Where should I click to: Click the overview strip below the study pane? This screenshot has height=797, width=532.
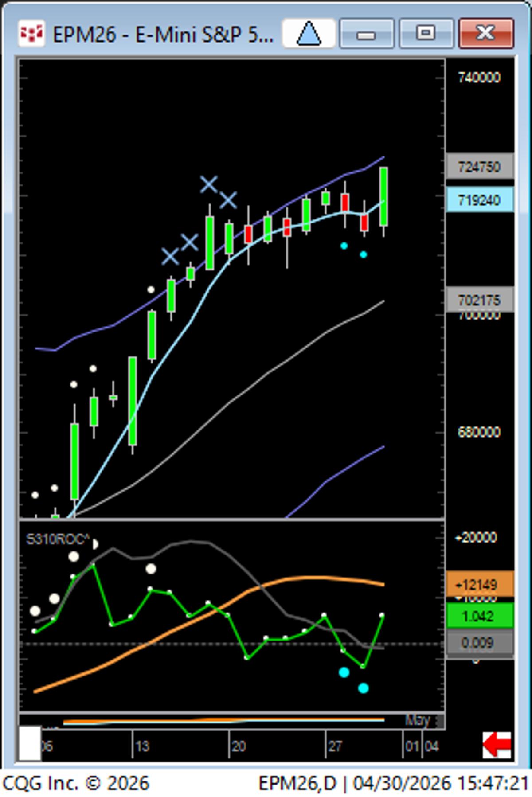(231, 721)
